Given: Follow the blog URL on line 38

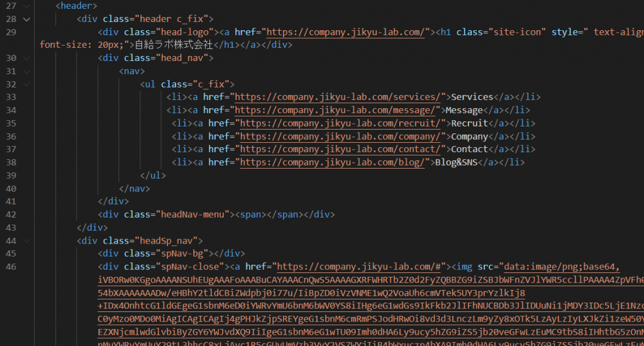Looking at the screenshot, I should coord(333,163).
